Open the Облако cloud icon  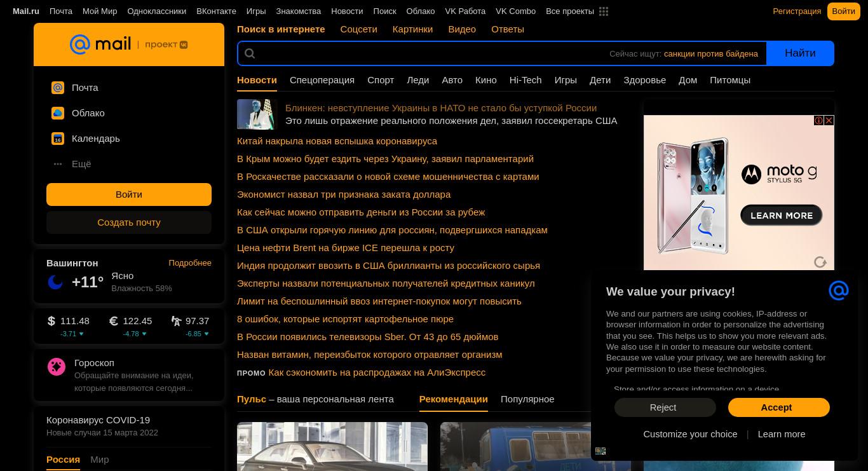point(58,113)
